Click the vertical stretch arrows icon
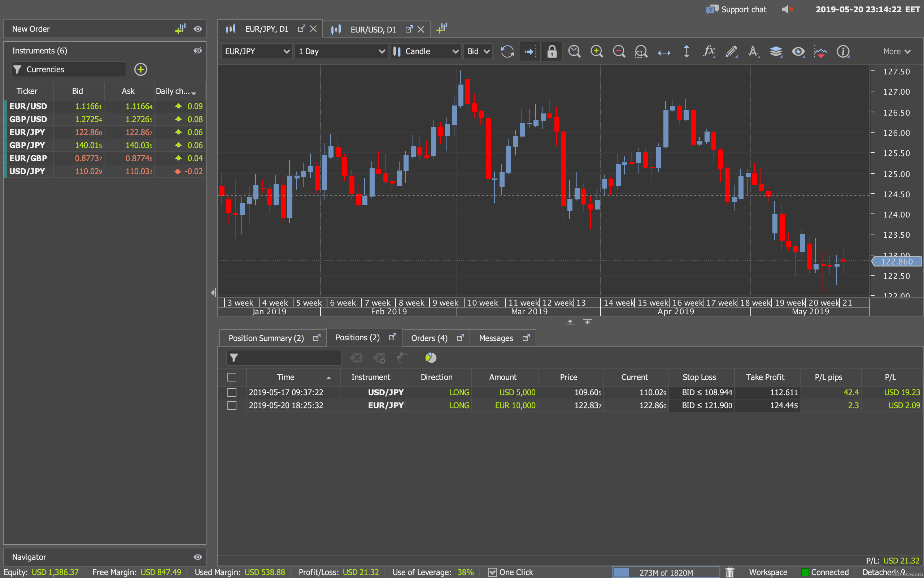Image resolution: width=924 pixels, height=578 pixels. [686, 51]
